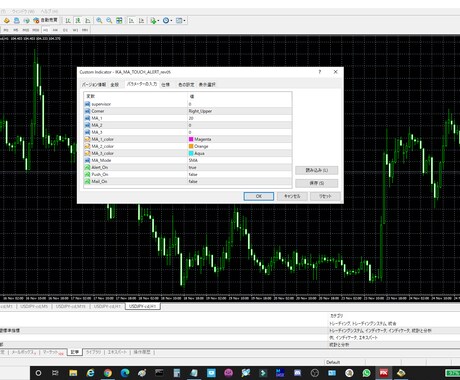Select the H4 timeframe button

click(x=55, y=30)
